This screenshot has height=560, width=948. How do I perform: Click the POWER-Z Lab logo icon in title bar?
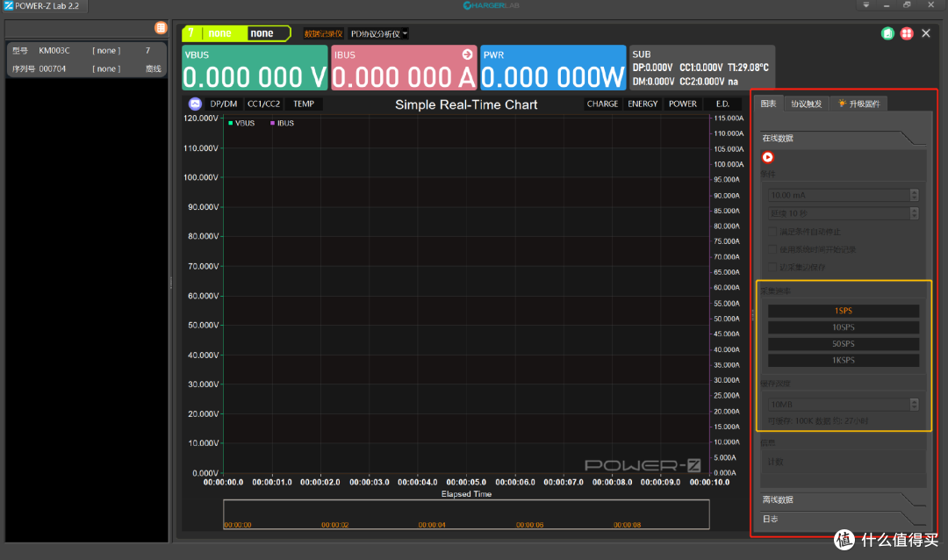pyautogui.click(x=9, y=5)
